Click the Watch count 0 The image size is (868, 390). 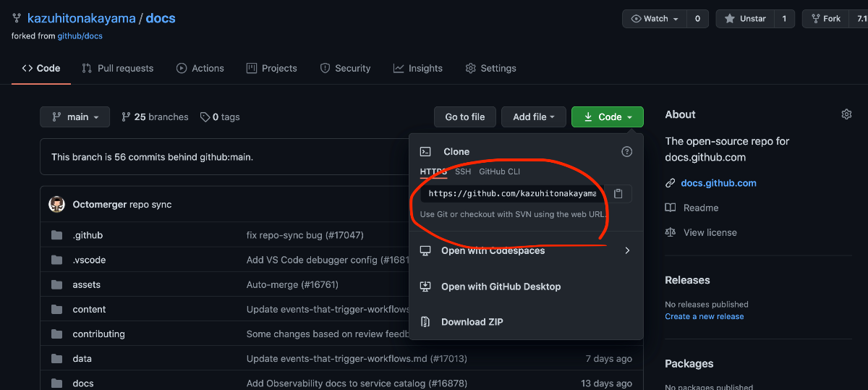click(x=697, y=19)
